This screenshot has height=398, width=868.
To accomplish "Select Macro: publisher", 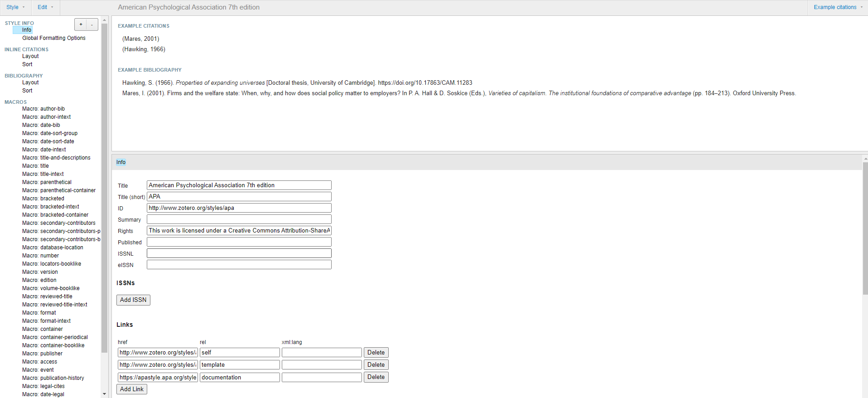I will (x=43, y=354).
